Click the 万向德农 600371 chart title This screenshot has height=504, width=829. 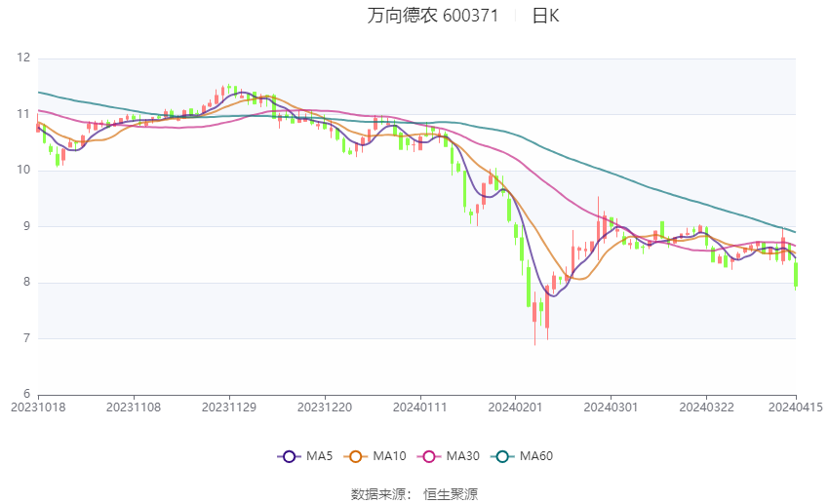(x=433, y=16)
